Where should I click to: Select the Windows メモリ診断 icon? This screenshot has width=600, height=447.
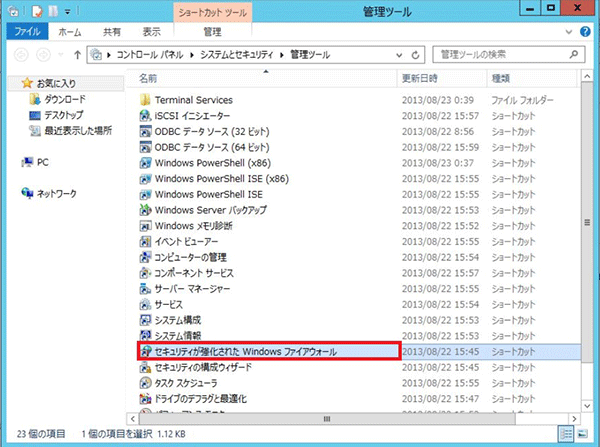click(x=145, y=226)
